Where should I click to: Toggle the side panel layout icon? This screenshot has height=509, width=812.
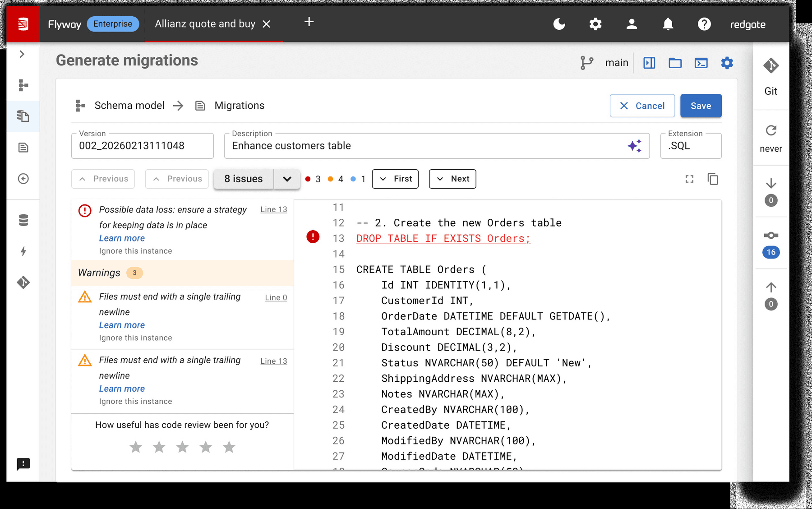[649, 63]
